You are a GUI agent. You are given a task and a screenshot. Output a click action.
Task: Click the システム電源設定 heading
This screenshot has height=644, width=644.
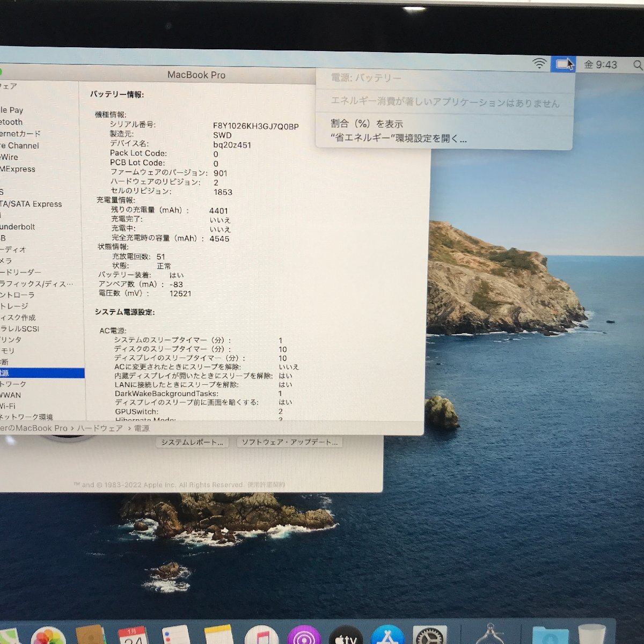point(125,312)
